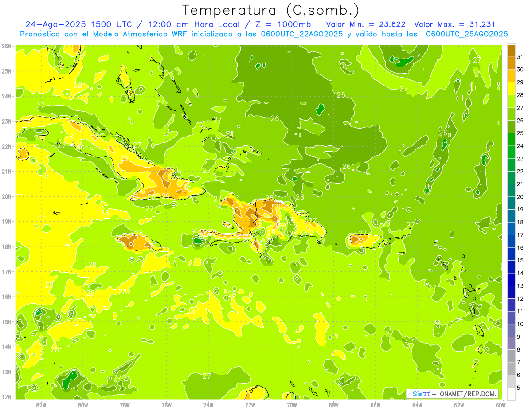Click the color scale label '31'
532x411 pixels.
pyautogui.click(x=520, y=57)
